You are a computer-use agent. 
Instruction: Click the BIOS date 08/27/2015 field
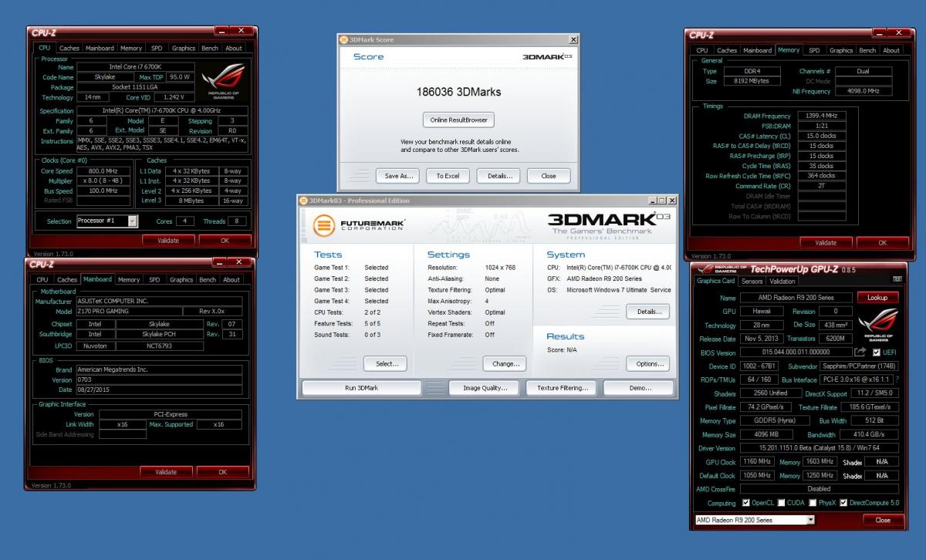coord(159,390)
